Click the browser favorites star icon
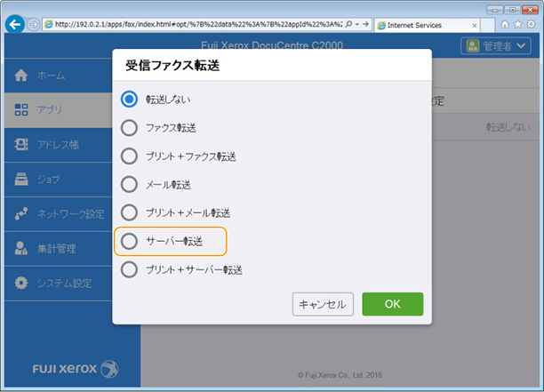Viewport: 544px width, 392px height. 517,25
